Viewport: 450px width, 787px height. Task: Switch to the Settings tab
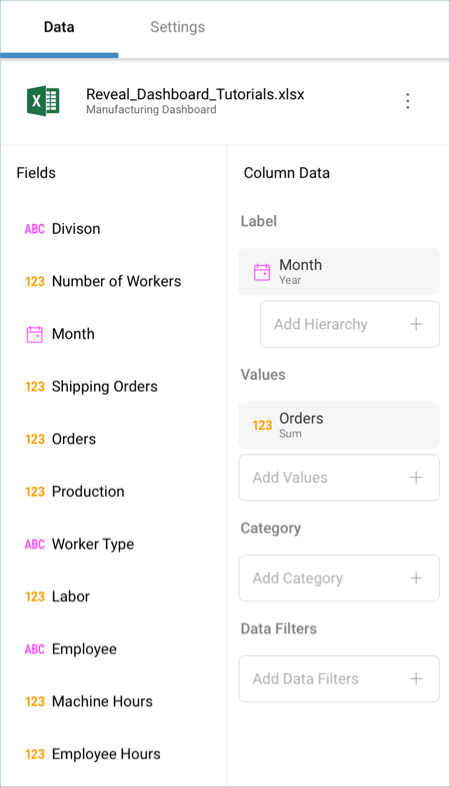point(178,27)
